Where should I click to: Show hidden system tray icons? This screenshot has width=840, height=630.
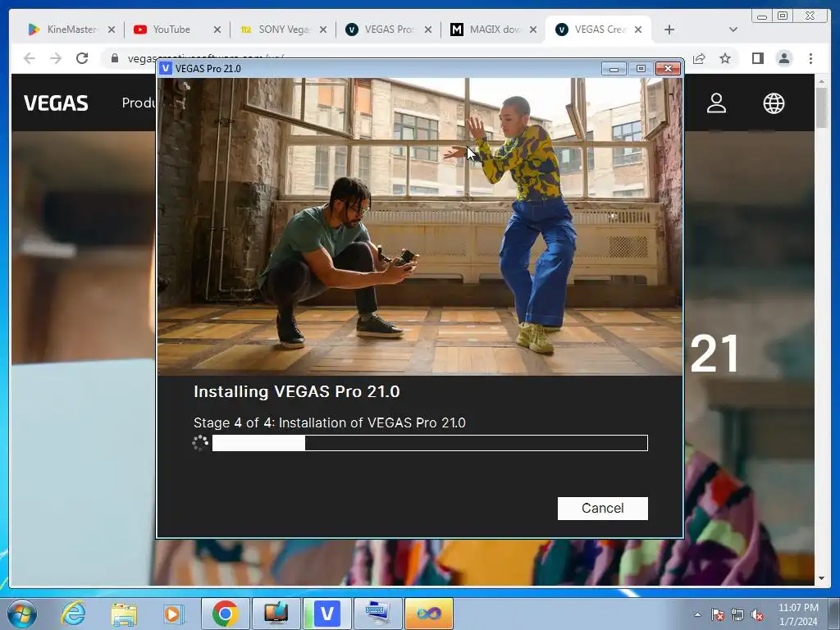click(697, 614)
